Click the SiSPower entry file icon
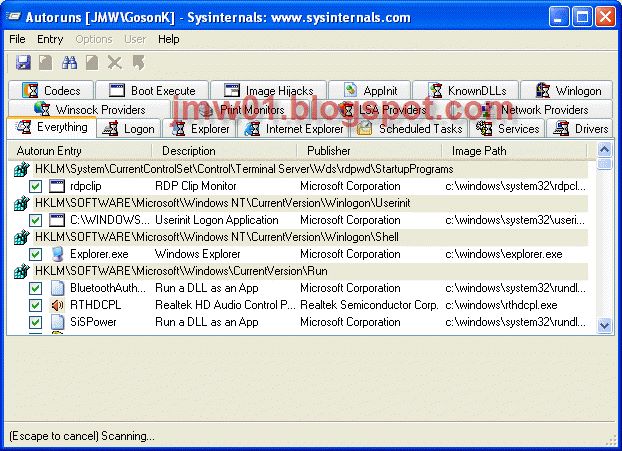622x451 pixels. click(x=58, y=322)
